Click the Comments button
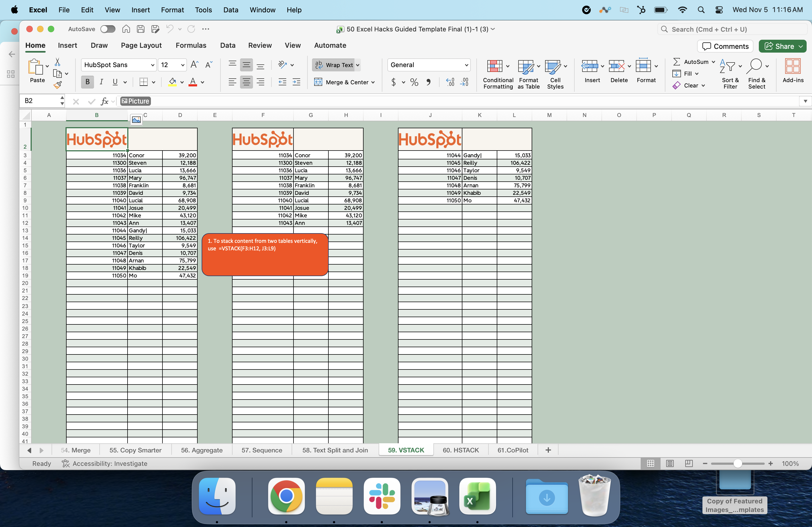This screenshot has width=812, height=527. (725, 46)
